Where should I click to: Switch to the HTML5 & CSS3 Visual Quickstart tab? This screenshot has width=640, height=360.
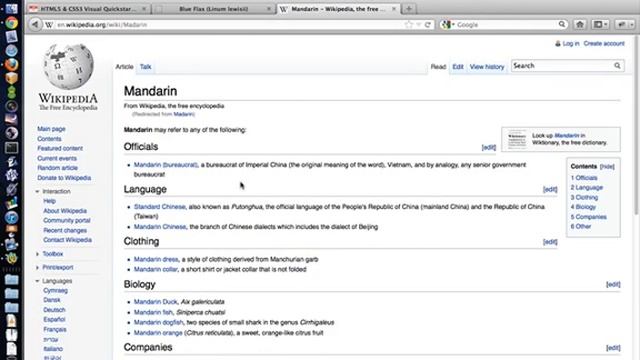(89, 9)
